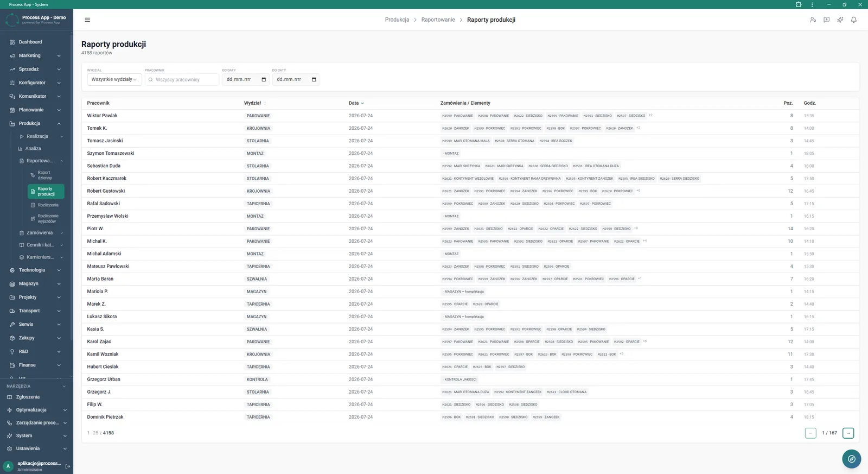Screen dimensions: 868x474
Task: Sort by the Wydział column header
Action: pyautogui.click(x=254, y=103)
